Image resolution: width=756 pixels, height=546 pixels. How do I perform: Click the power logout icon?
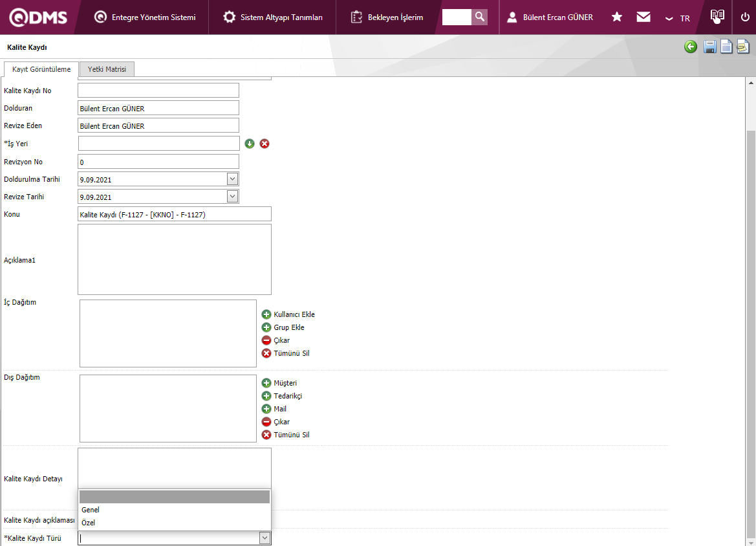tap(745, 17)
